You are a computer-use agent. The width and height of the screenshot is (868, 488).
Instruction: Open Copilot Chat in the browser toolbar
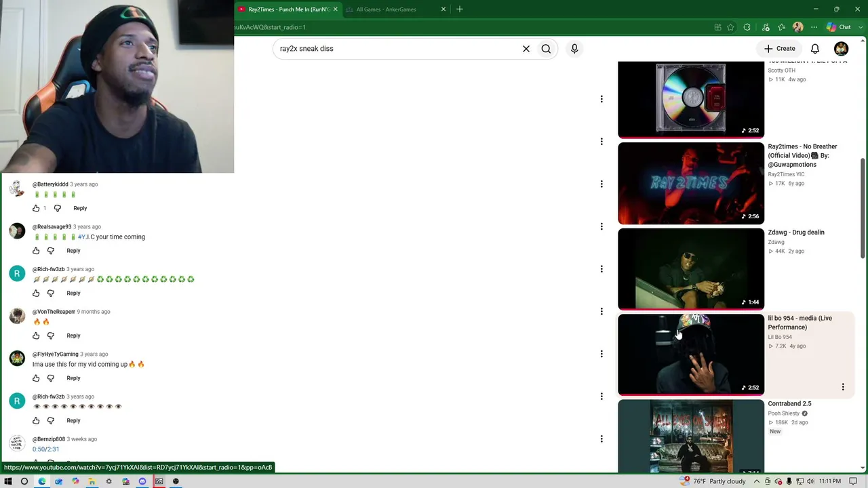coord(838,27)
